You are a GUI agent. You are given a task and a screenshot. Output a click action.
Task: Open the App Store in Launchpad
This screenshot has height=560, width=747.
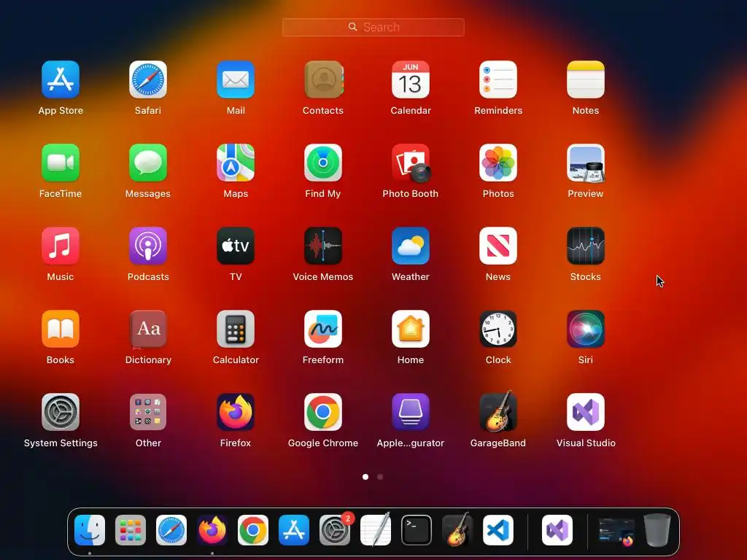61,79
